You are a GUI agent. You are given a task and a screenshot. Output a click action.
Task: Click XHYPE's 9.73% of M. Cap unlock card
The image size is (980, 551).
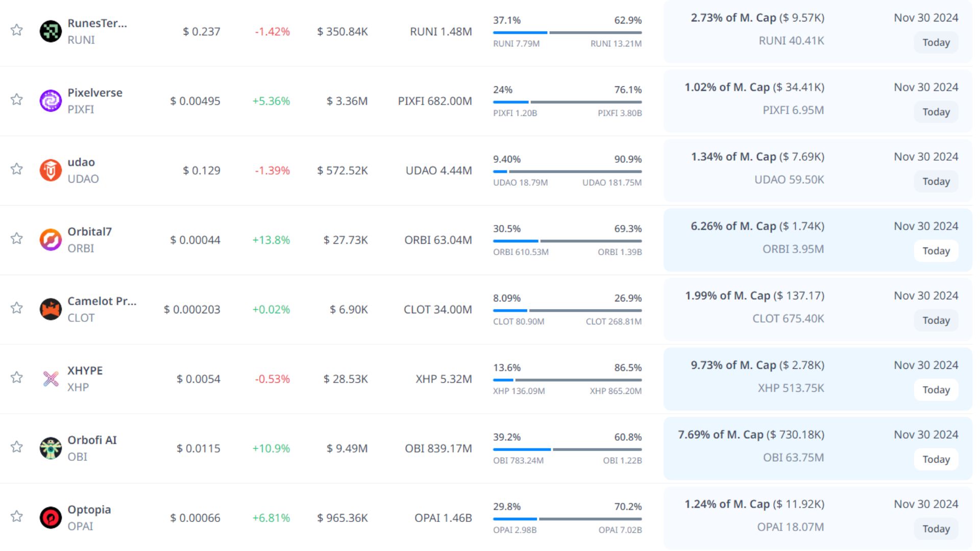[757, 378]
